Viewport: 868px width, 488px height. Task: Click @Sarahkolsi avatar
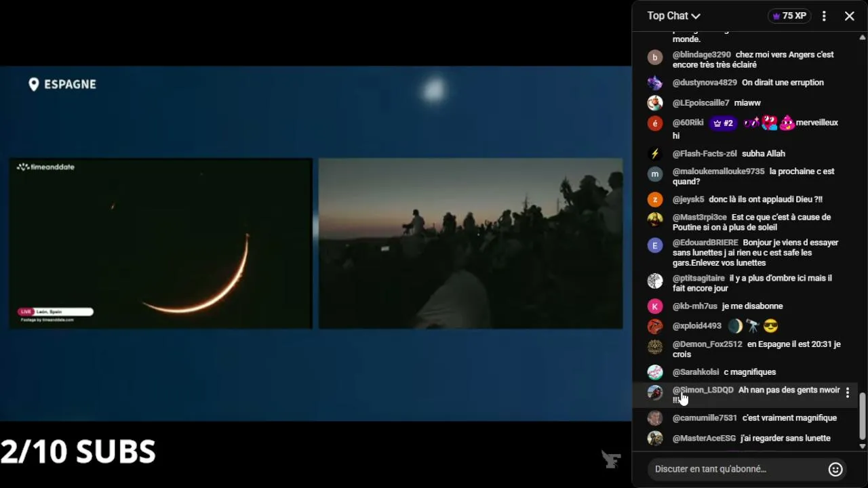point(654,372)
